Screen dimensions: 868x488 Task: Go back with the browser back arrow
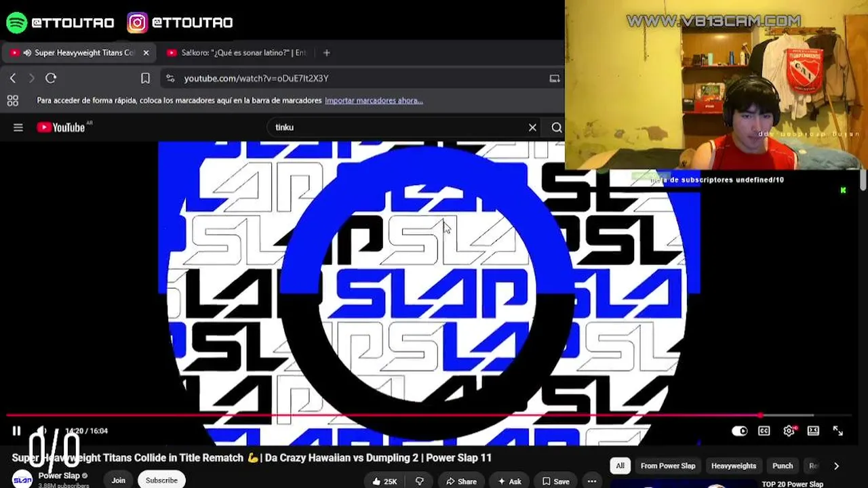(x=13, y=79)
